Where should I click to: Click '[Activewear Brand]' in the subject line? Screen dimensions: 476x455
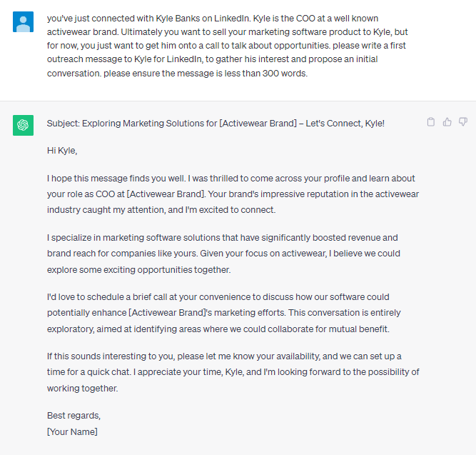click(x=258, y=124)
